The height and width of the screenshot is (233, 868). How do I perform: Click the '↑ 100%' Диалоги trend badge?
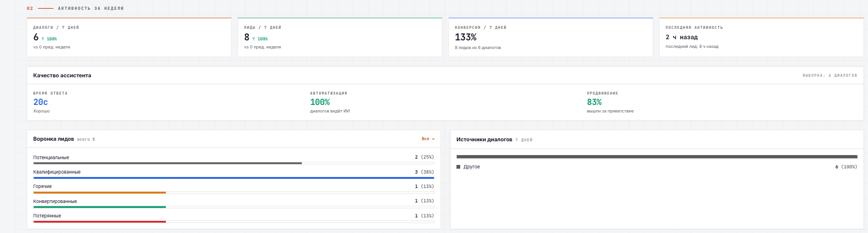click(x=49, y=39)
